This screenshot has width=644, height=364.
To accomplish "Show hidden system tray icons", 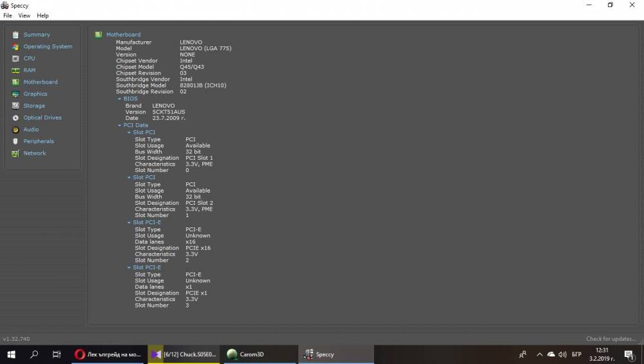I will [540, 354].
